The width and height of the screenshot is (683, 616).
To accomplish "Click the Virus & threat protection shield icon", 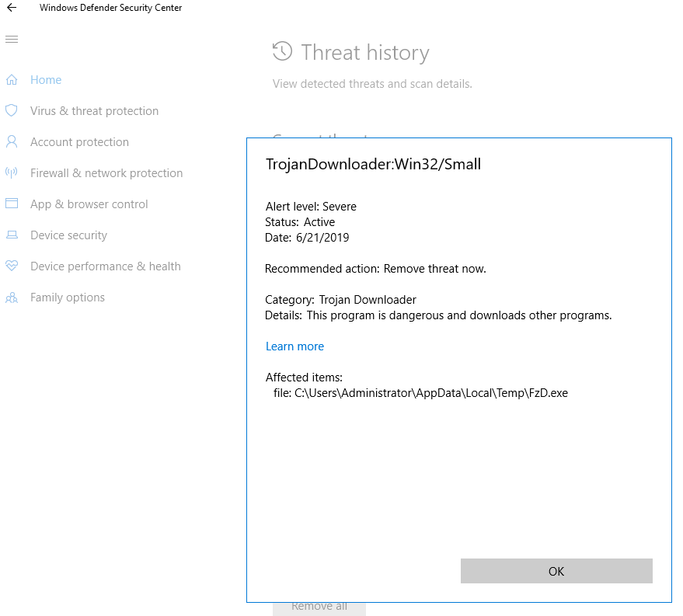I will (12, 110).
